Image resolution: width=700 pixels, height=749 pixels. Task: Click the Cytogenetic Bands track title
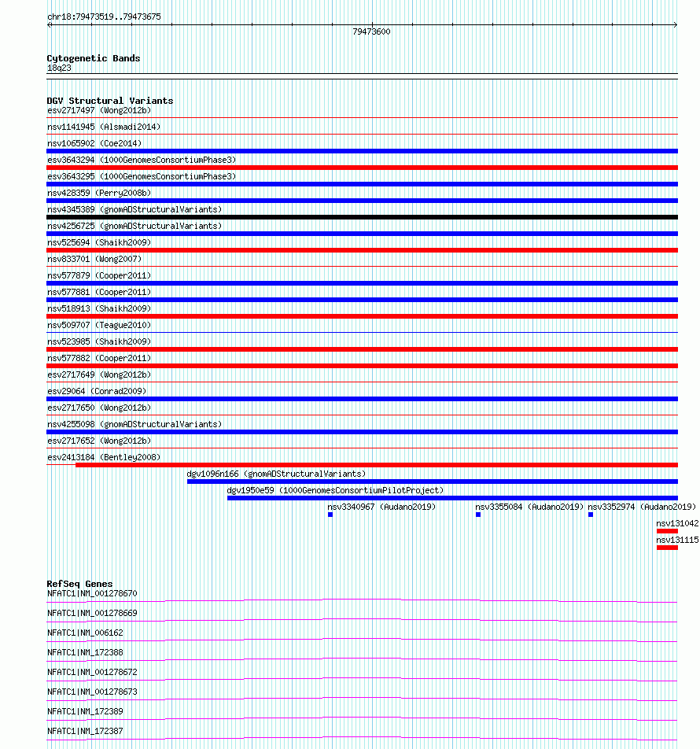click(94, 58)
